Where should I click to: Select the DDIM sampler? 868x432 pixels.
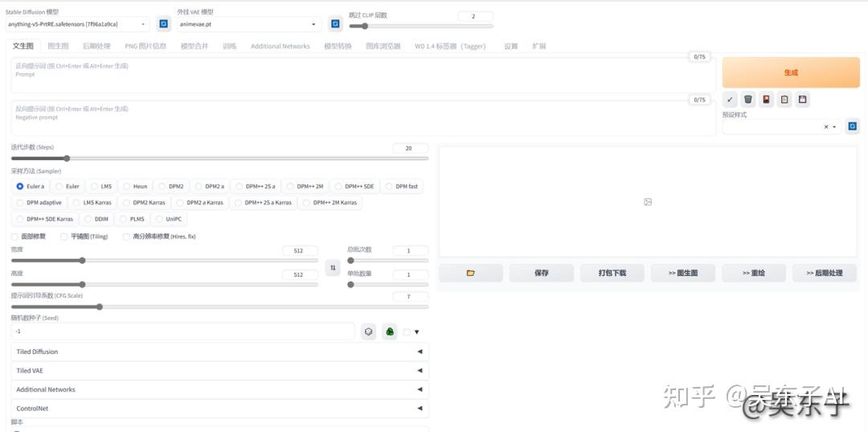96,219
